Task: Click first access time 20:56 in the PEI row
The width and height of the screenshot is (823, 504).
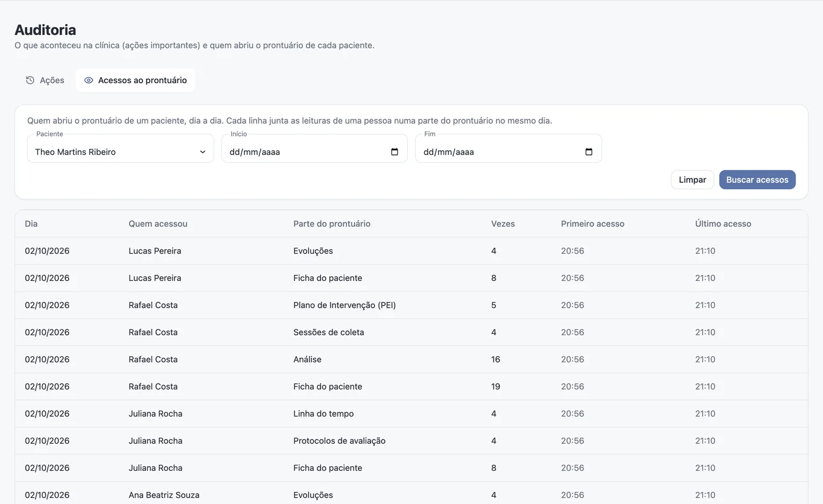Action: coord(573,305)
